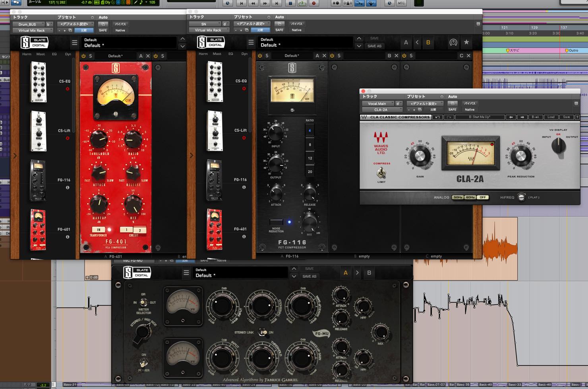
Task: Select FG-401 circuit 2
Action: coord(139,230)
